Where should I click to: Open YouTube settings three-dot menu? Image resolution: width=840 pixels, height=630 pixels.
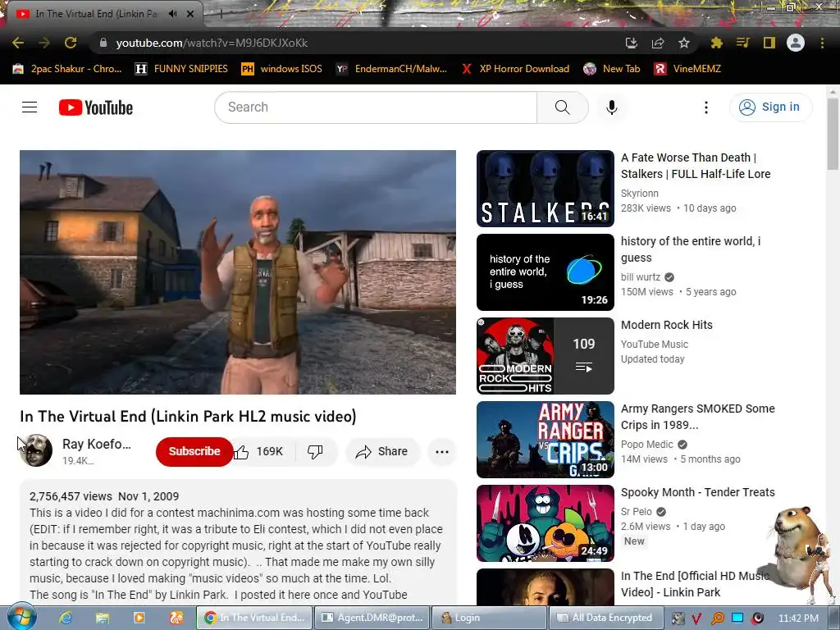coord(706,107)
